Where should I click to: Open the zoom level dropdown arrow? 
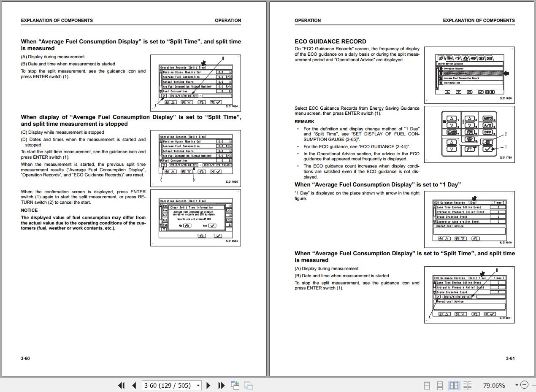[x=517, y=385]
